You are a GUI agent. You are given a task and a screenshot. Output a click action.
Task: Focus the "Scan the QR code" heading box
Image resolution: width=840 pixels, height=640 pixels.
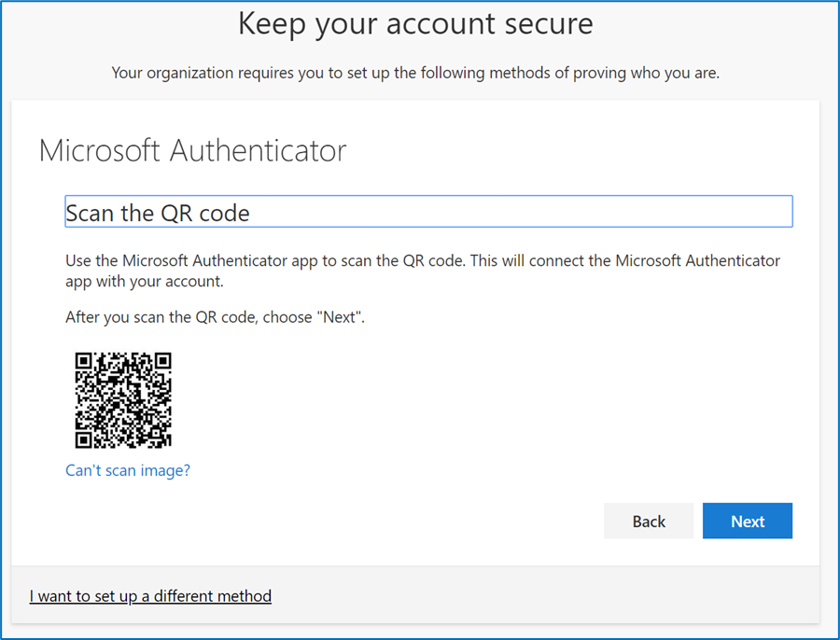pyautogui.click(x=428, y=212)
